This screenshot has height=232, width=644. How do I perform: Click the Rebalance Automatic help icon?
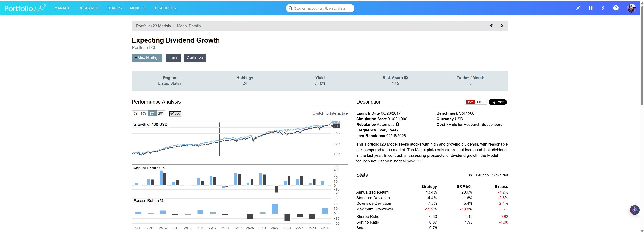(x=397, y=124)
